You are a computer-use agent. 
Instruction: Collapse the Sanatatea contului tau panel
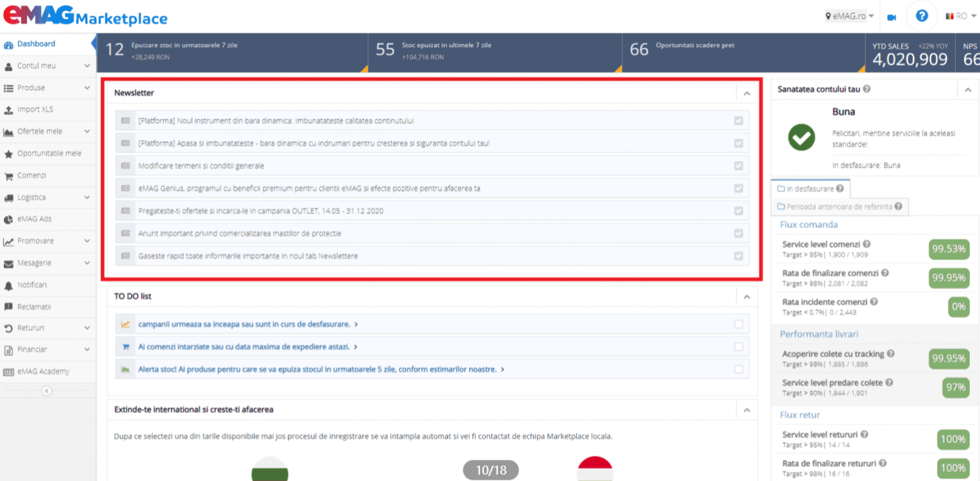click(x=968, y=90)
